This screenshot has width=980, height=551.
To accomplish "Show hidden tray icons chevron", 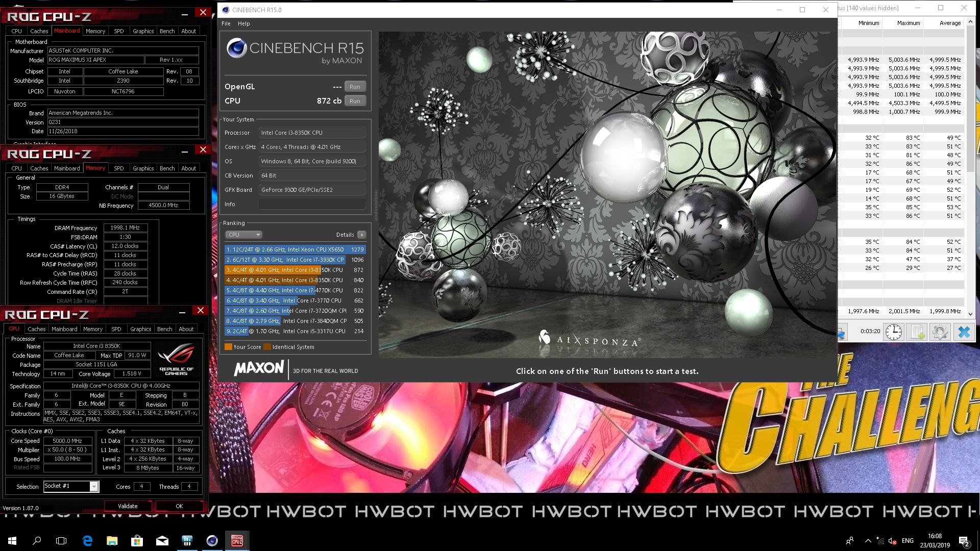I will [868, 541].
